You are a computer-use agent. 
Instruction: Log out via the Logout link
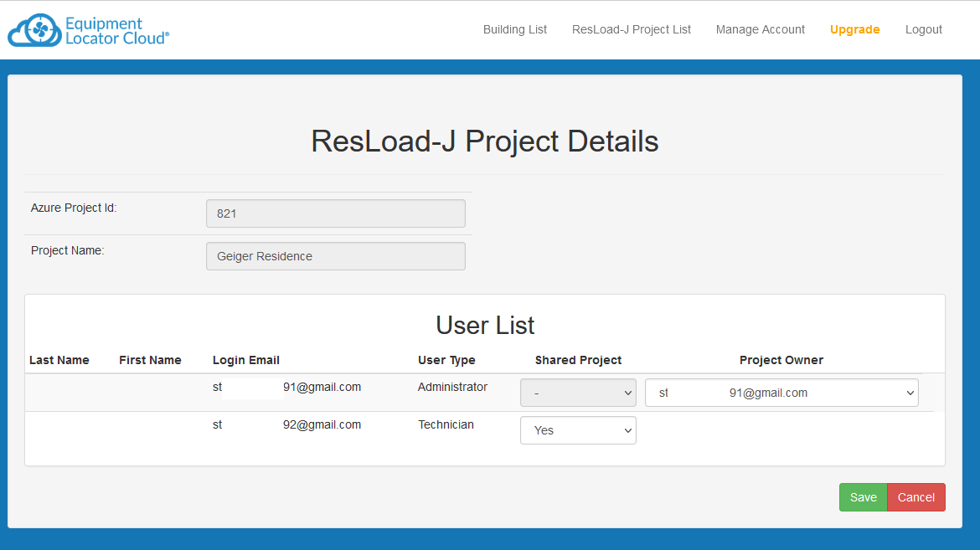pos(923,29)
